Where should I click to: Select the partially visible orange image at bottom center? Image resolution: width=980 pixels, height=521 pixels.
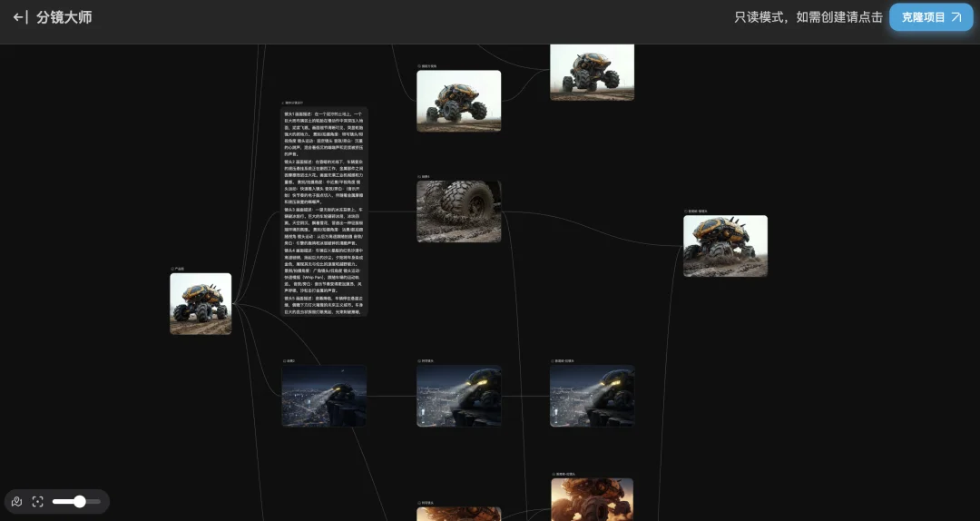pos(458,514)
